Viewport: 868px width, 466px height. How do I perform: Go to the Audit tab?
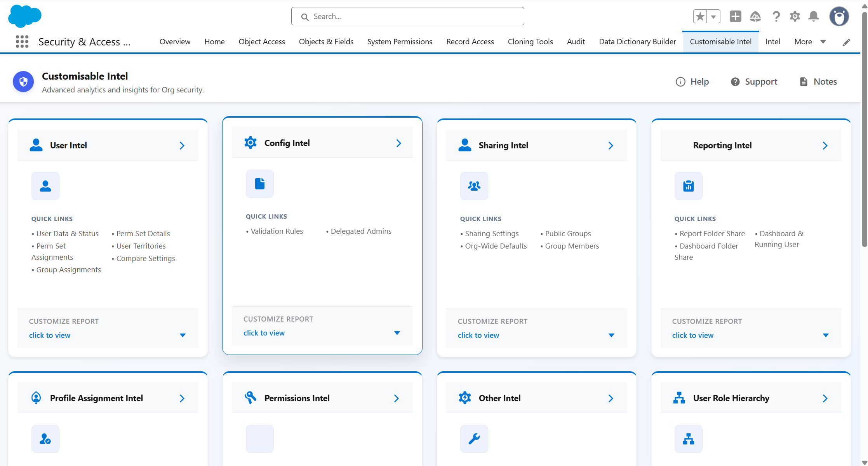tap(576, 42)
